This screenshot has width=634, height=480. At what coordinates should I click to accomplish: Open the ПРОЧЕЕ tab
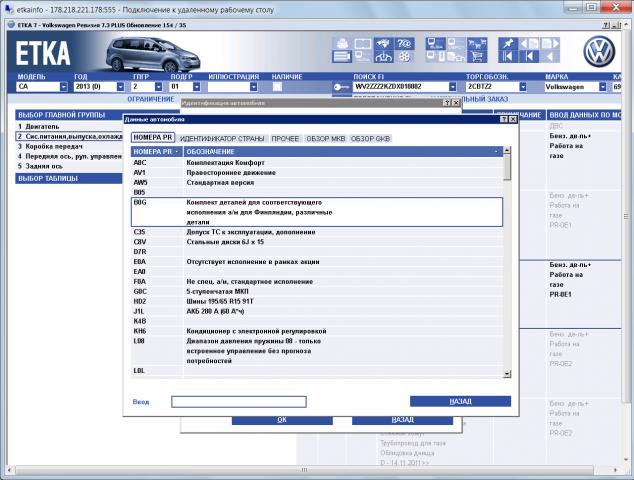pos(285,139)
